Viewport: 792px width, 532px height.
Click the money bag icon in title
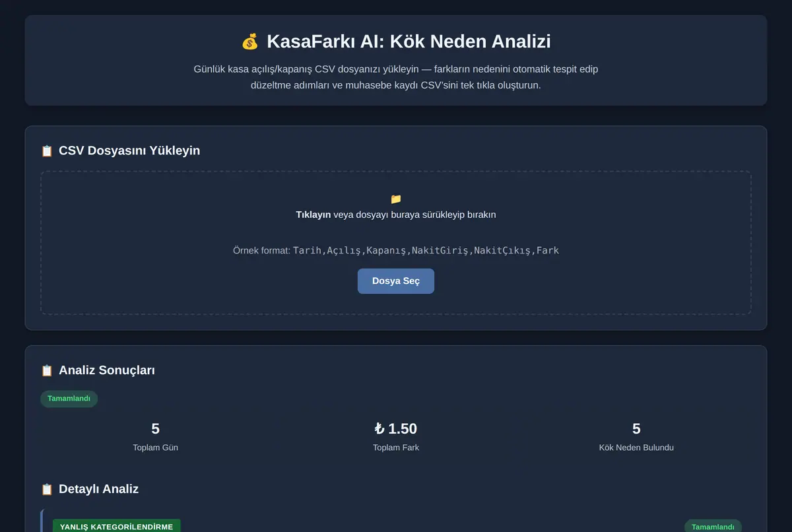click(250, 42)
